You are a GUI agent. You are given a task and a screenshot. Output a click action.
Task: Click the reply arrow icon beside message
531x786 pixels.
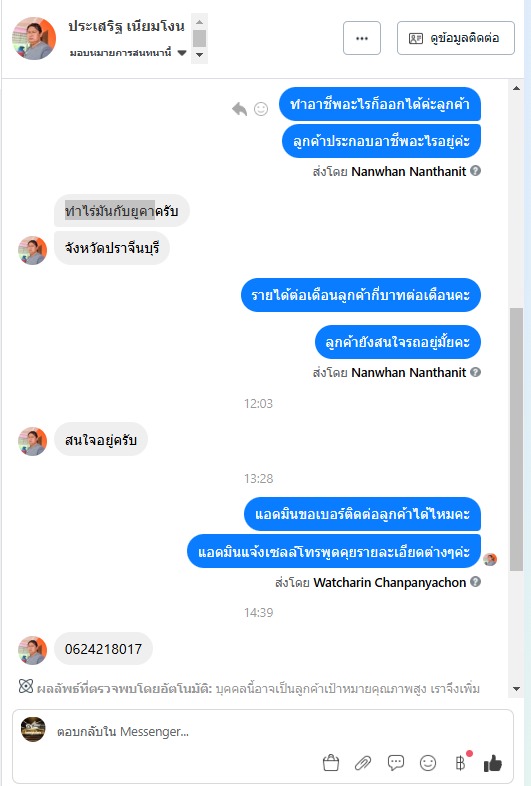(x=240, y=109)
